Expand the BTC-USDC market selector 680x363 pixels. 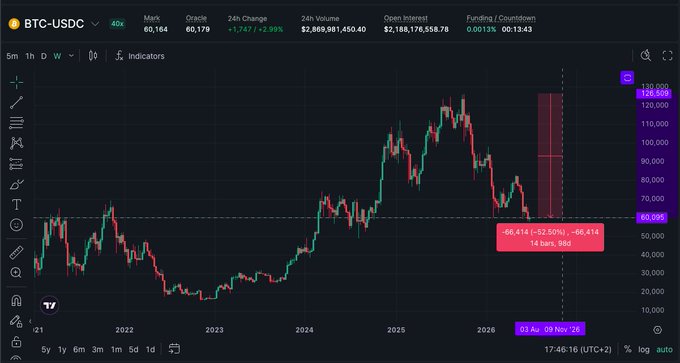(x=95, y=24)
